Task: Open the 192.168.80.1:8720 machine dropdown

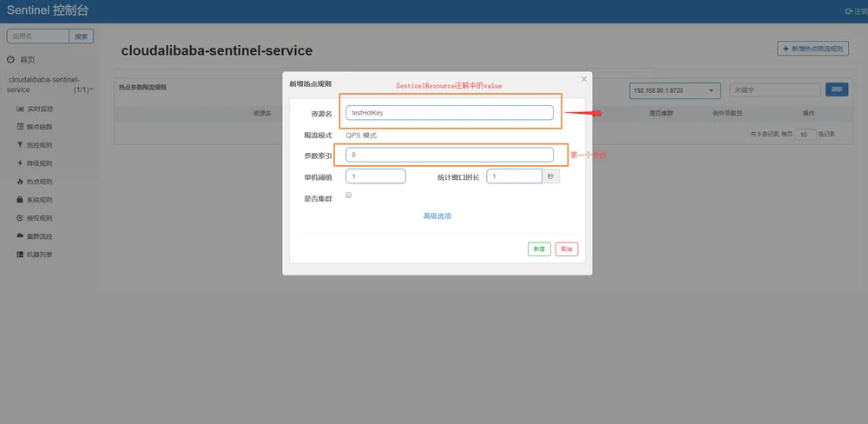Action: pyautogui.click(x=674, y=91)
